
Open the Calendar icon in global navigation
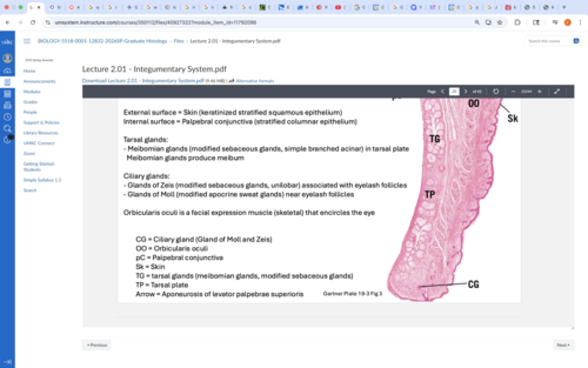pos(7,94)
